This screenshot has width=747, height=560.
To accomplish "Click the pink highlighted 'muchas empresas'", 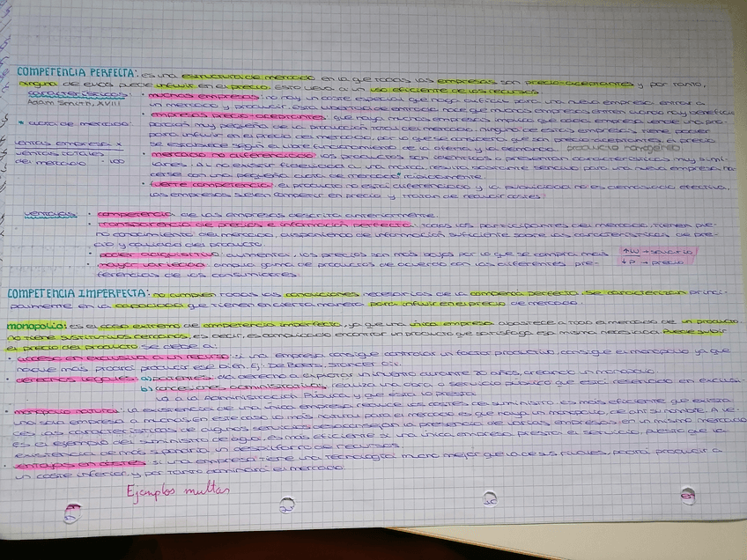I will (x=203, y=96).
